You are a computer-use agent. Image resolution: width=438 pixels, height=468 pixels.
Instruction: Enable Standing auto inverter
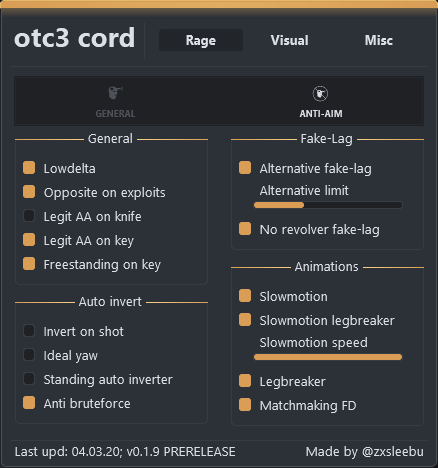click(29, 379)
